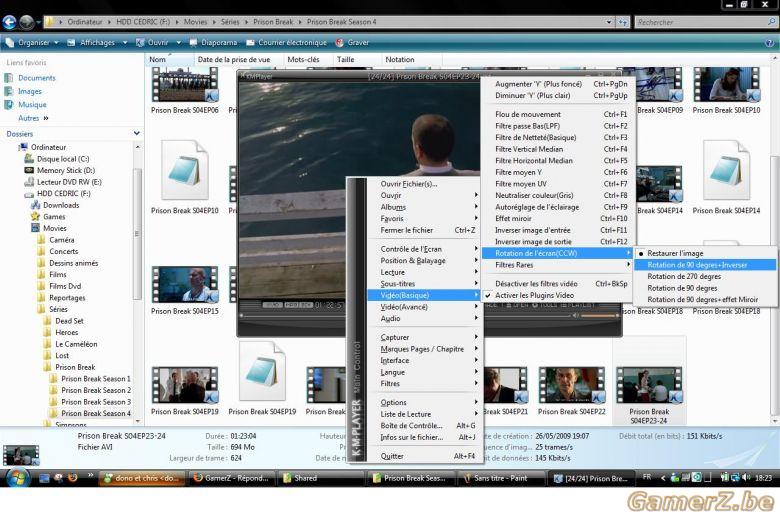Expand the Vidéo(Avancé) submenu
This screenshot has height=519, width=780.
[x=423, y=307]
